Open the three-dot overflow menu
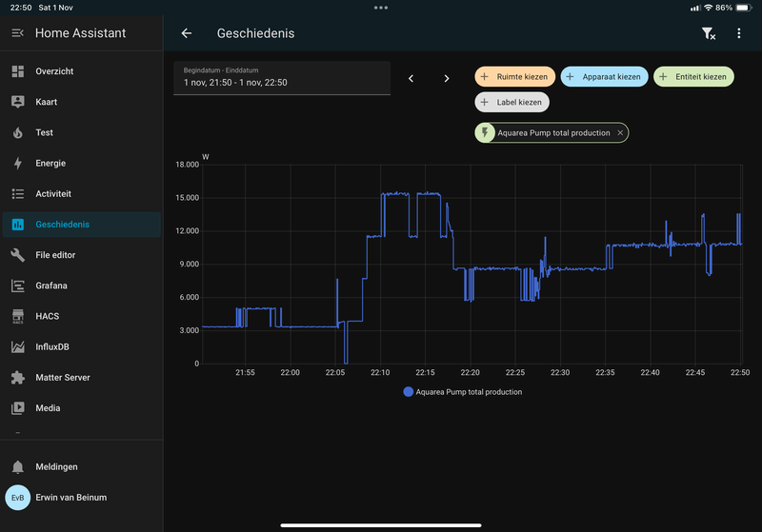Screen dimensions: 762x532 [739, 33]
